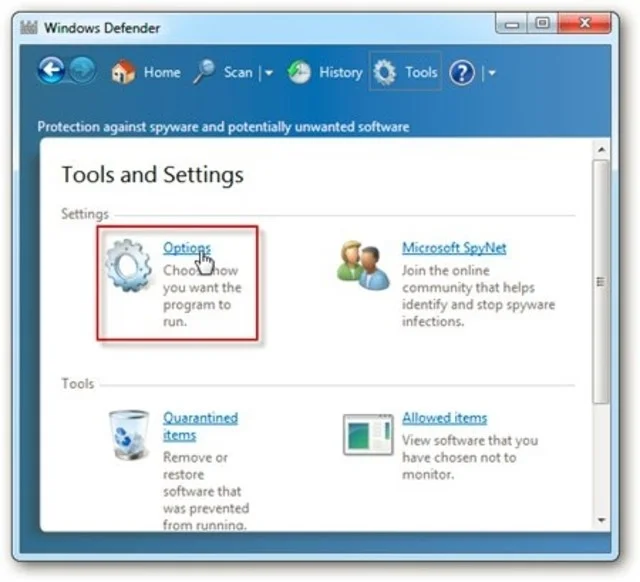Click the Scan magnifying glass icon
The image size is (640, 582).
204,71
